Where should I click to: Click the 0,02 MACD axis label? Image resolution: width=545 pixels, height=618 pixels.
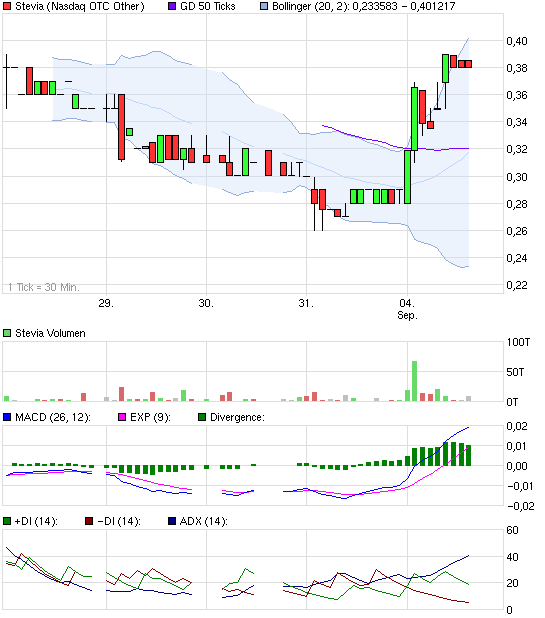(x=517, y=426)
